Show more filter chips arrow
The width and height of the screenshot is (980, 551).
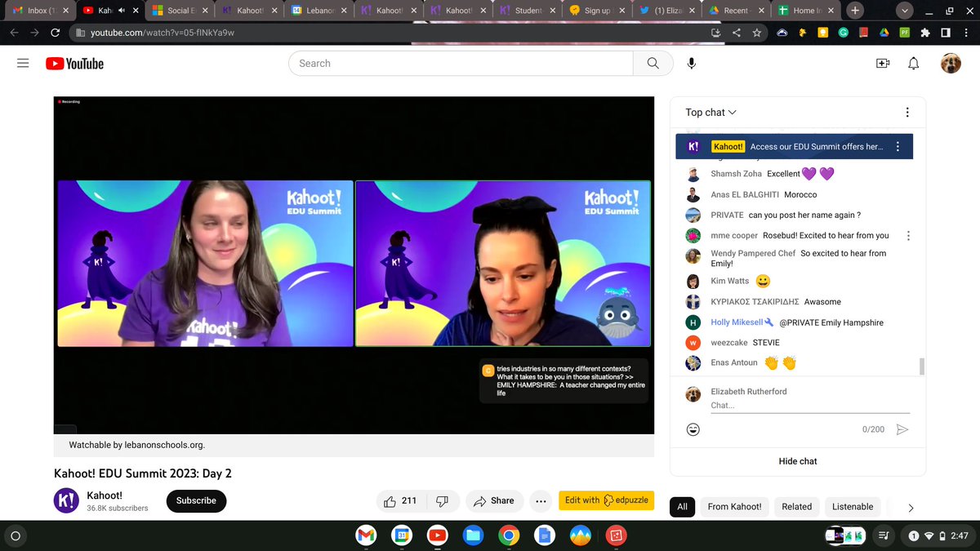point(911,508)
